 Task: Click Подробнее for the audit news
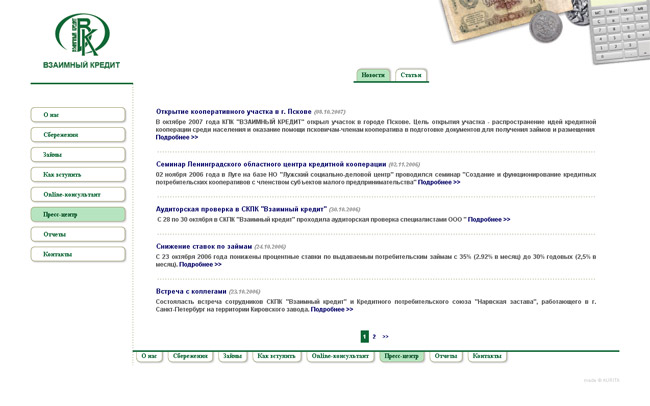click(489, 219)
